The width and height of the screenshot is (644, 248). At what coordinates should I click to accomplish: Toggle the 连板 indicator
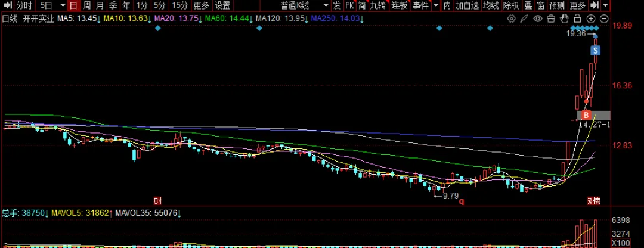(399, 6)
